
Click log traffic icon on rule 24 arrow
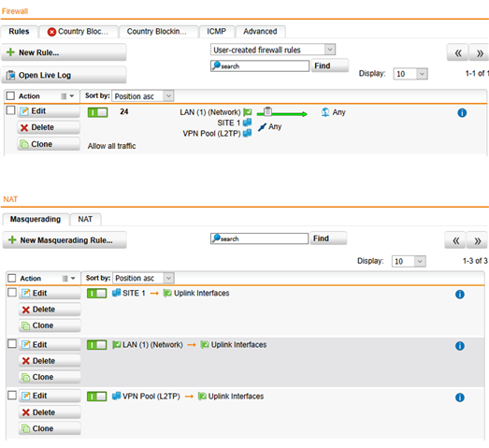pyautogui.click(x=267, y=111)
